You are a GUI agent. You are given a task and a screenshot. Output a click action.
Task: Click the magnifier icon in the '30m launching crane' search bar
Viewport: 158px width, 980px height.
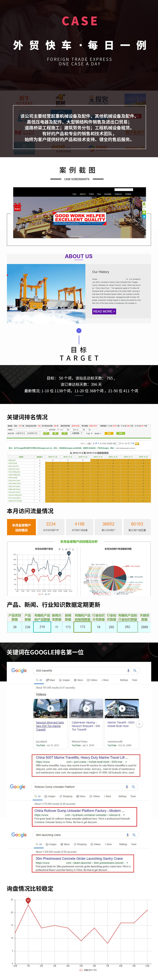(134, 835)
